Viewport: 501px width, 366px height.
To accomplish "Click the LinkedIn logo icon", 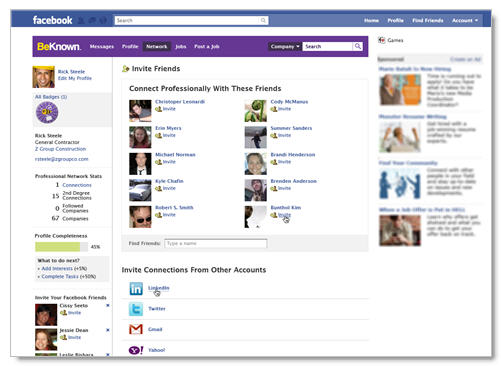I will click(136, 289).
